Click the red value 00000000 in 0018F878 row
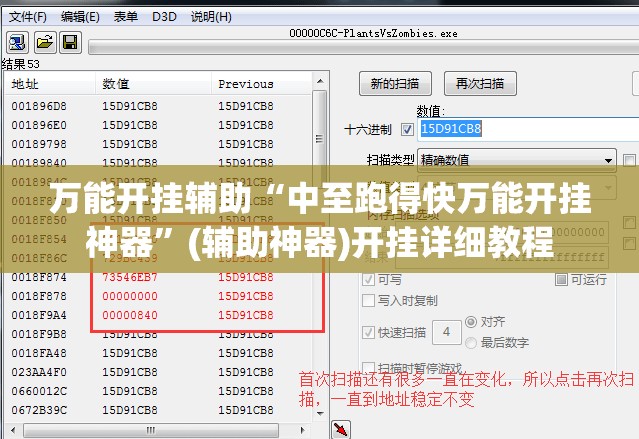 pyautogui.click(x=130, y=296)
